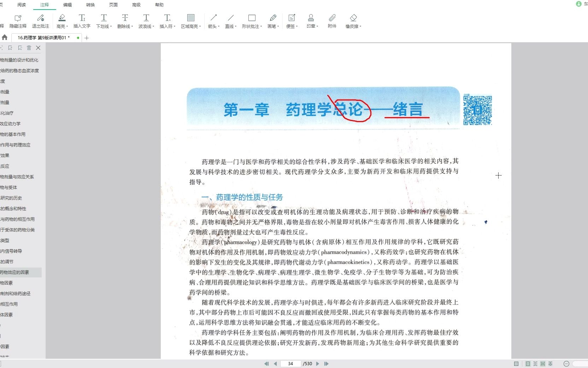Open the dropdown arrow beside 形状批注

[x=261, y=27]
